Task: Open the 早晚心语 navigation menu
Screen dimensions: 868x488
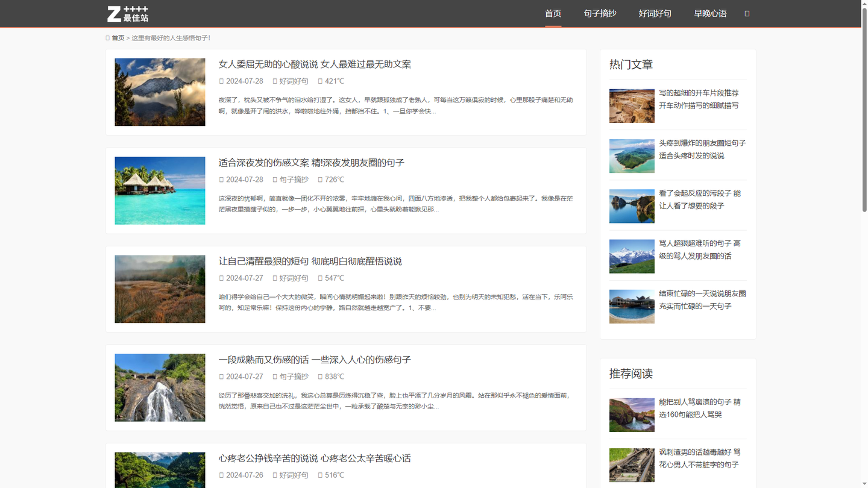Action: [x=710, y=13]
